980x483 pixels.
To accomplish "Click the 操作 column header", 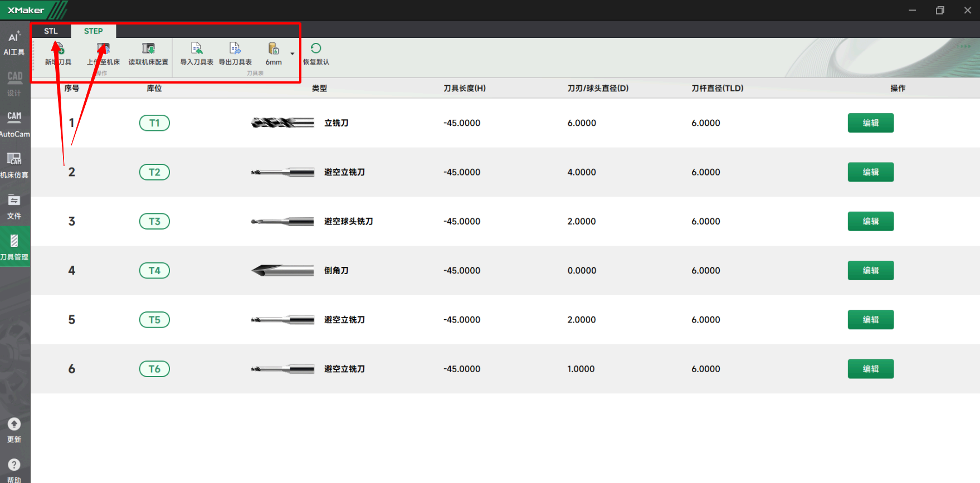I will pos(898,89).
